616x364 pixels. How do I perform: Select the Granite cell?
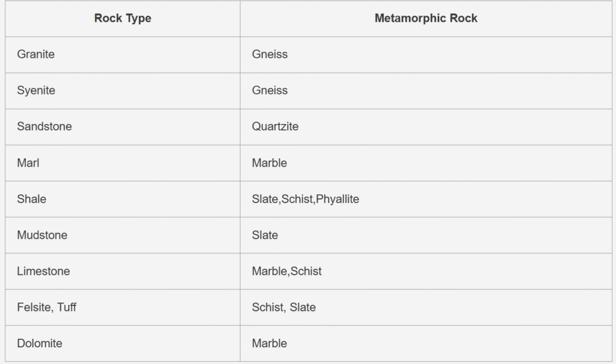(x=36, y=55)
